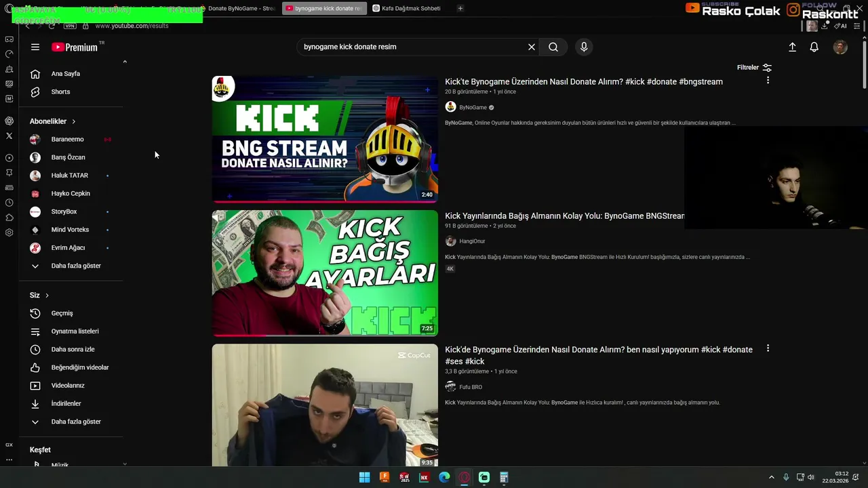Collapse sidebar using the top scroll arrow
Viewport: 868px width, 488px height.
tap(125, 62)
